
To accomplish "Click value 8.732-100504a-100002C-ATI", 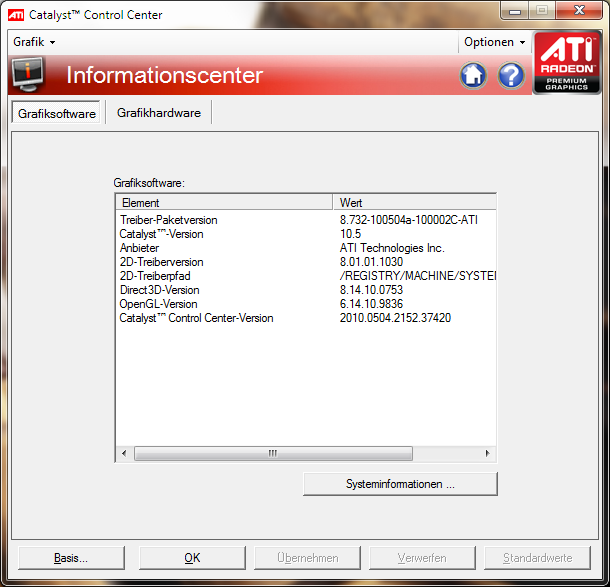I will (x=408, y=220).
